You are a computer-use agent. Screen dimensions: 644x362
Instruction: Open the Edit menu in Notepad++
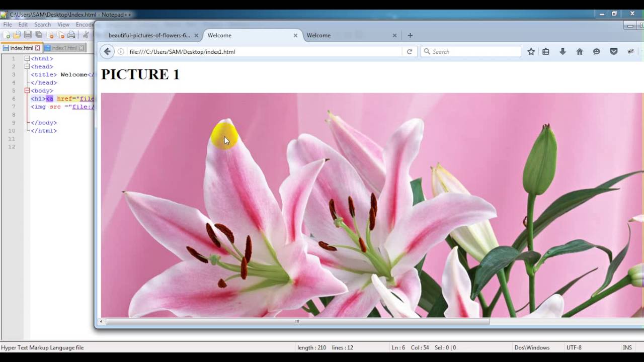tap(23, 25)
